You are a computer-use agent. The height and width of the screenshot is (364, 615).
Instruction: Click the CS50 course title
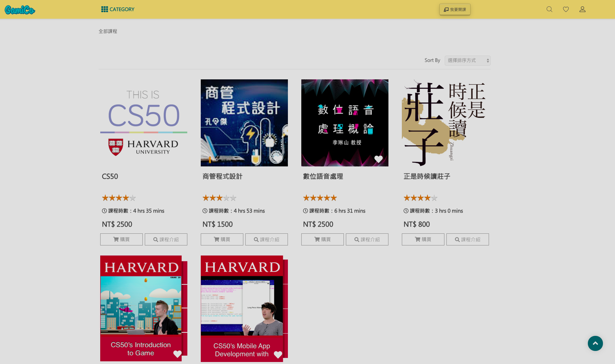[x=110, y=176]
